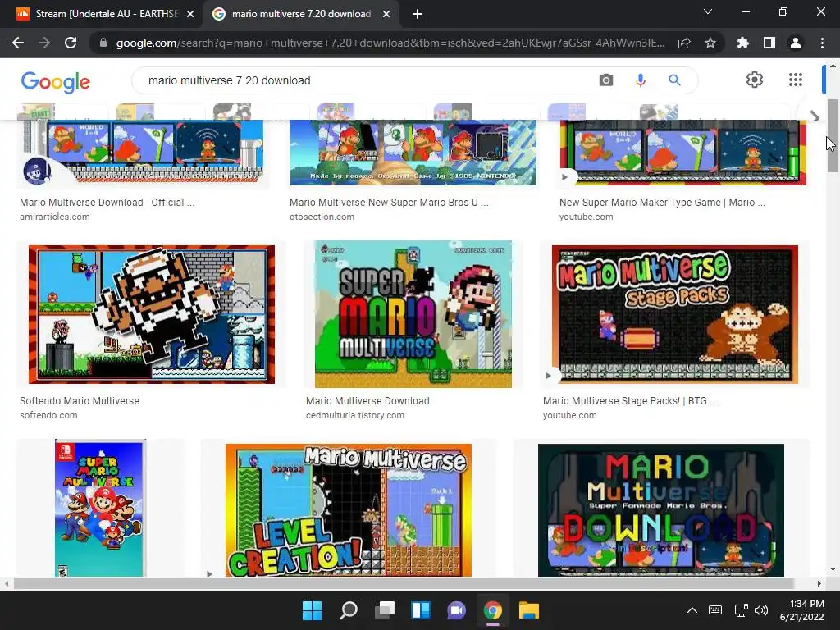
Task: Visit softendo.com source link
Action: pos(48,415)
